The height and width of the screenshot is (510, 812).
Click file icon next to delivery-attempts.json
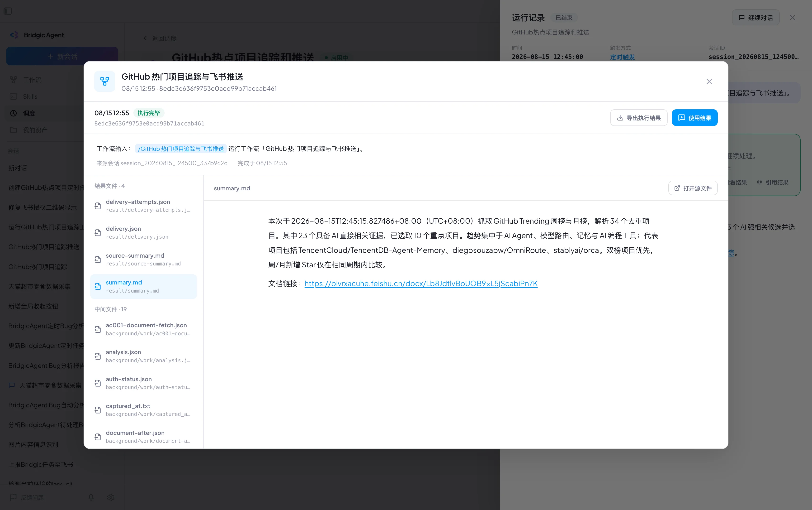pos(98,206)
